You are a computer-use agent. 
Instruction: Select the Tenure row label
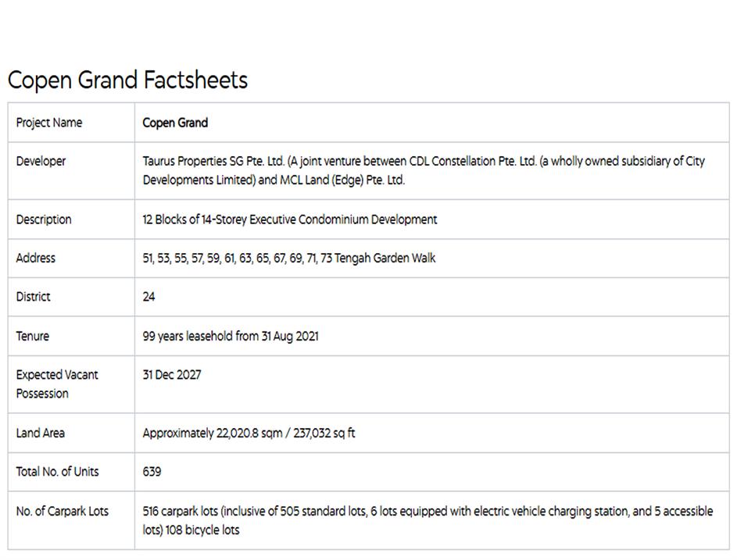[33, 336]
